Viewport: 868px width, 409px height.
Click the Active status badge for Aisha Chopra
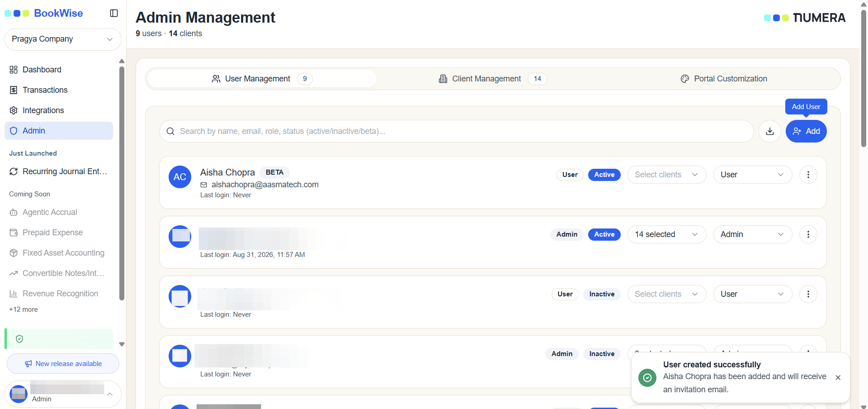(x=604, y=175)
